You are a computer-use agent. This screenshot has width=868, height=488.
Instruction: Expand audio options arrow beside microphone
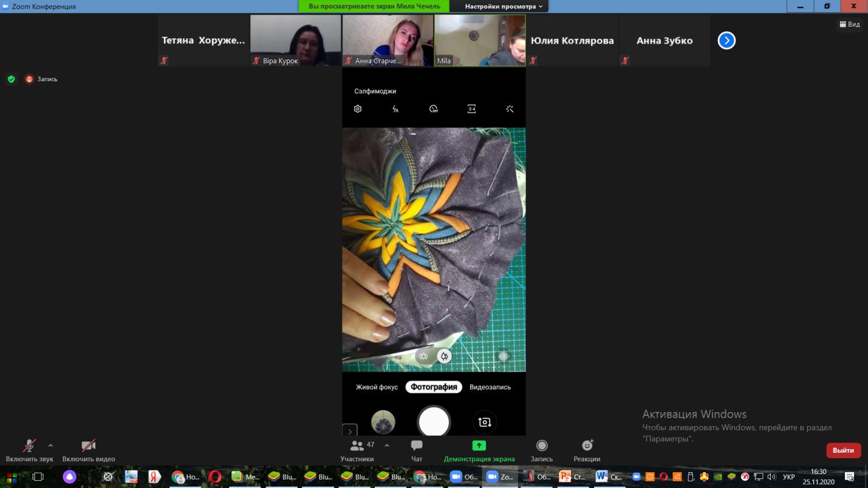[50, 446]
